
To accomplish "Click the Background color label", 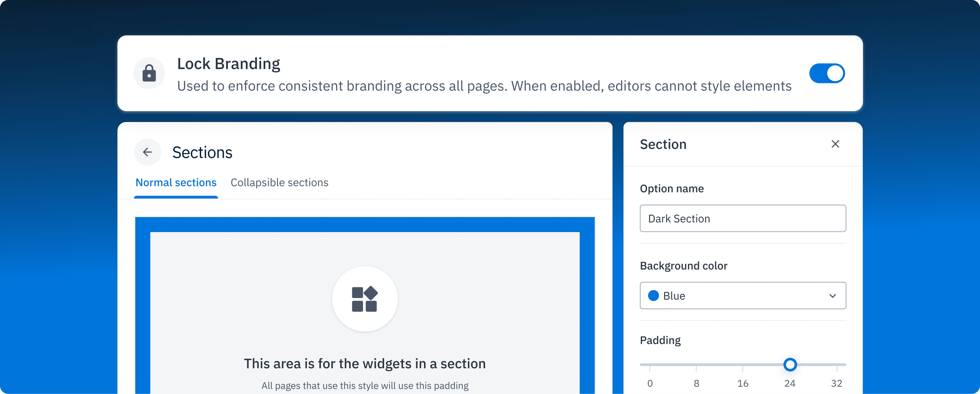I will (683, 265).
